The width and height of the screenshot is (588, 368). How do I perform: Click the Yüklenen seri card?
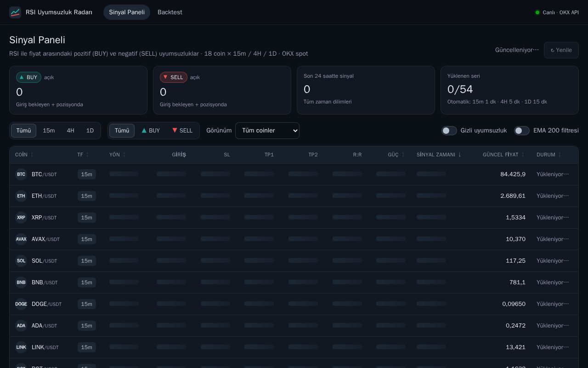[509, 90]
